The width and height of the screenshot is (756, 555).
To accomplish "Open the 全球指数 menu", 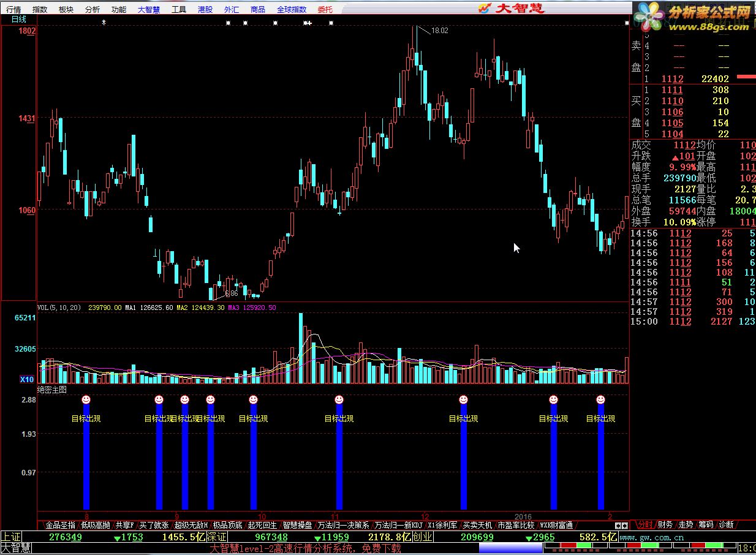I will tap(292, 9).
